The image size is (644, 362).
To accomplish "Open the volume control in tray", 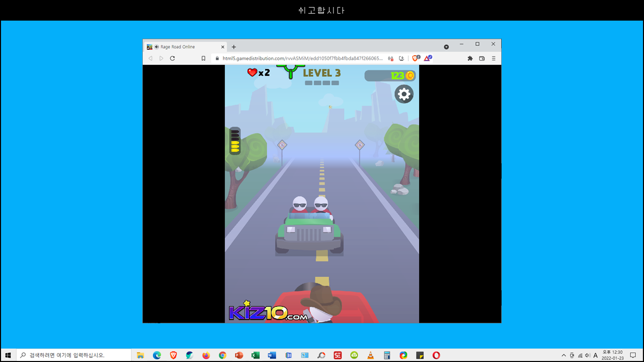I will click(x=588, y=355).
